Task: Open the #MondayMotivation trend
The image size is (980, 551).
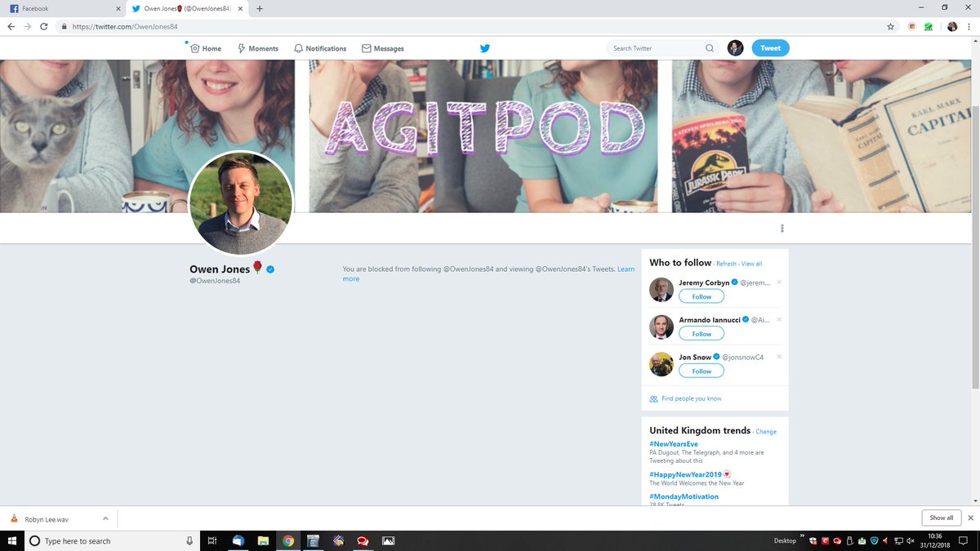Action: (684, 496)
